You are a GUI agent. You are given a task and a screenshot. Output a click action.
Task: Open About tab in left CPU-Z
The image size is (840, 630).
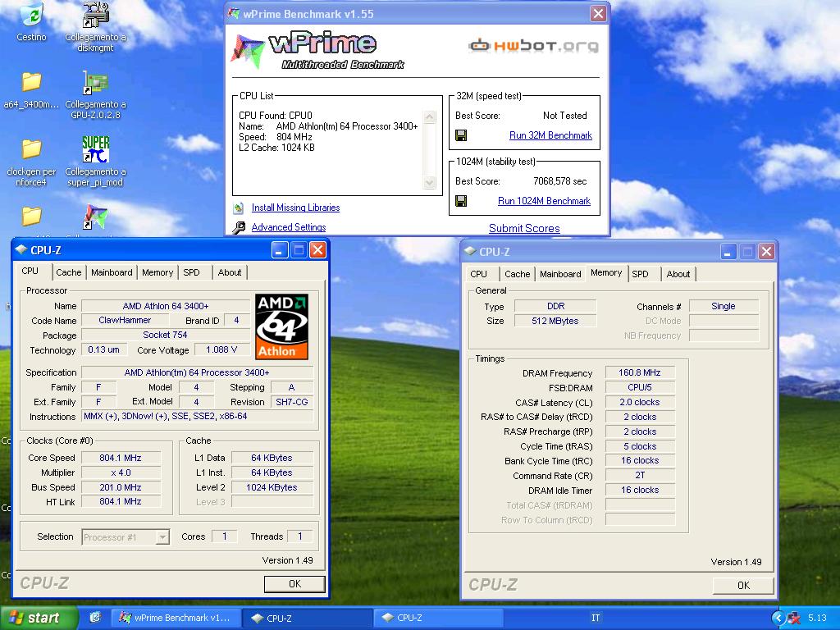230,272
